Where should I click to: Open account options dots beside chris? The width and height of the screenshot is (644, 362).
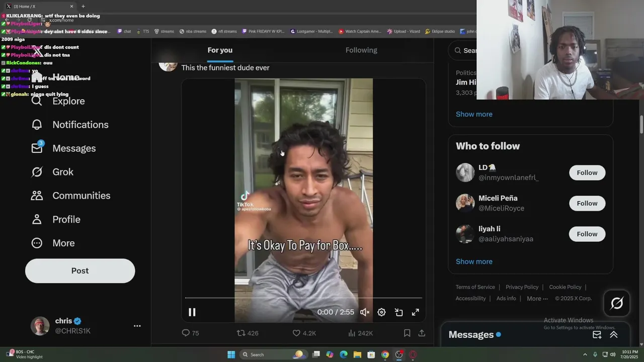137,326
